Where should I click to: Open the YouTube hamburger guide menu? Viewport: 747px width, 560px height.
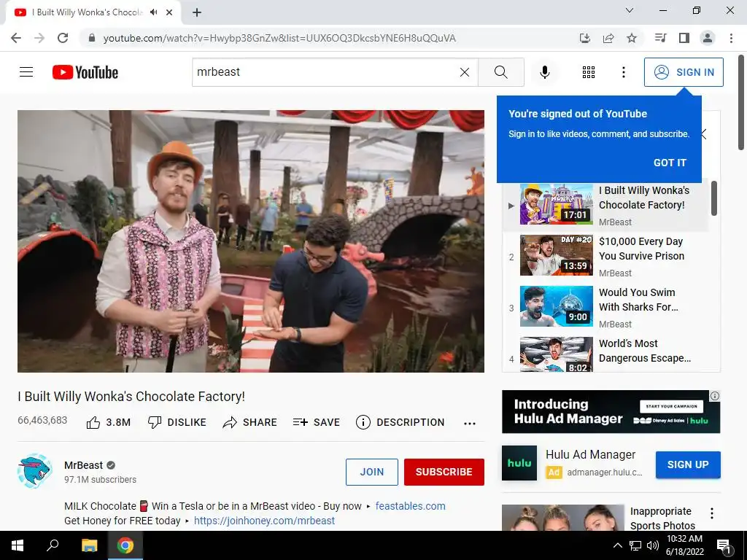[x=26, y=72]
